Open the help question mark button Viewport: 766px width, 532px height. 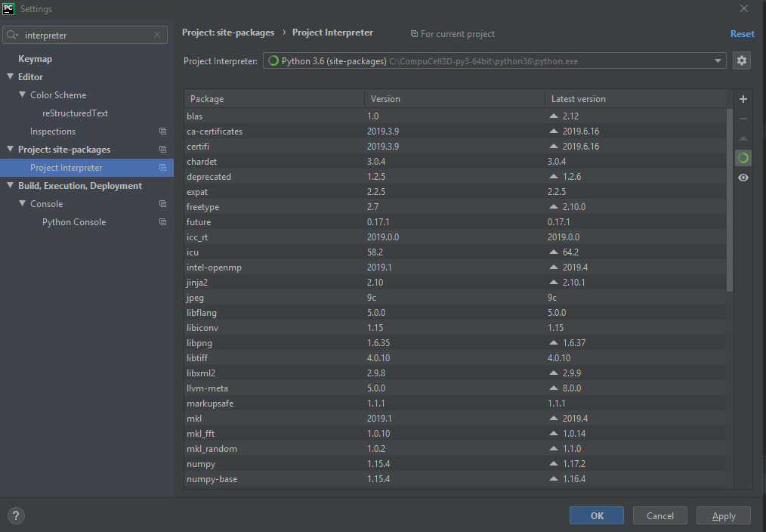(x=16, y=515)
